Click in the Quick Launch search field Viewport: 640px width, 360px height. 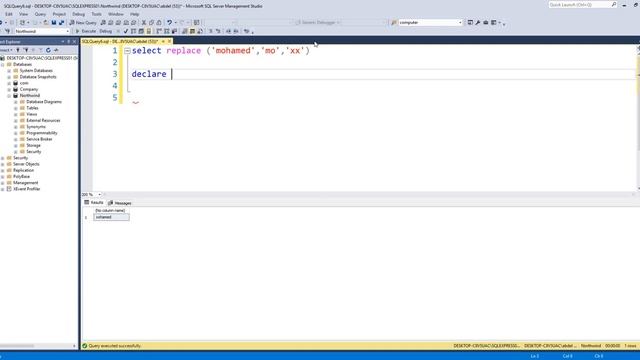pyautogui.click(x=579, y=4)
